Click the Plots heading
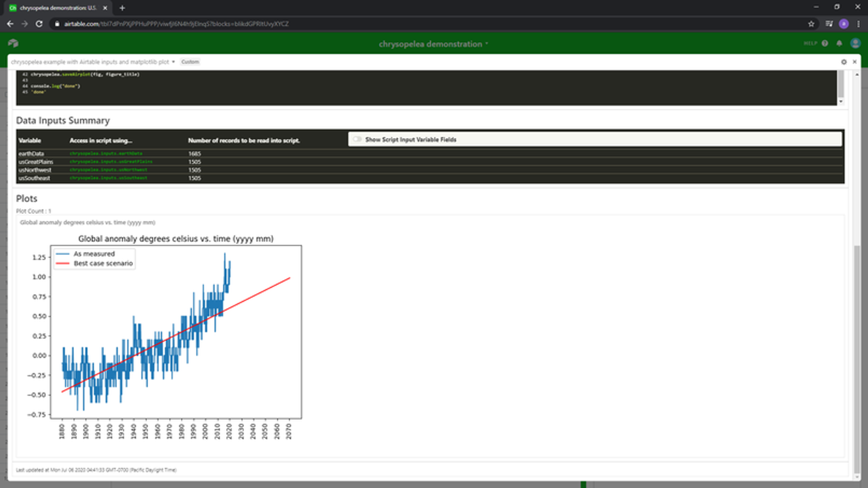This screenshot has width=868, height=488. click(27, 199)
